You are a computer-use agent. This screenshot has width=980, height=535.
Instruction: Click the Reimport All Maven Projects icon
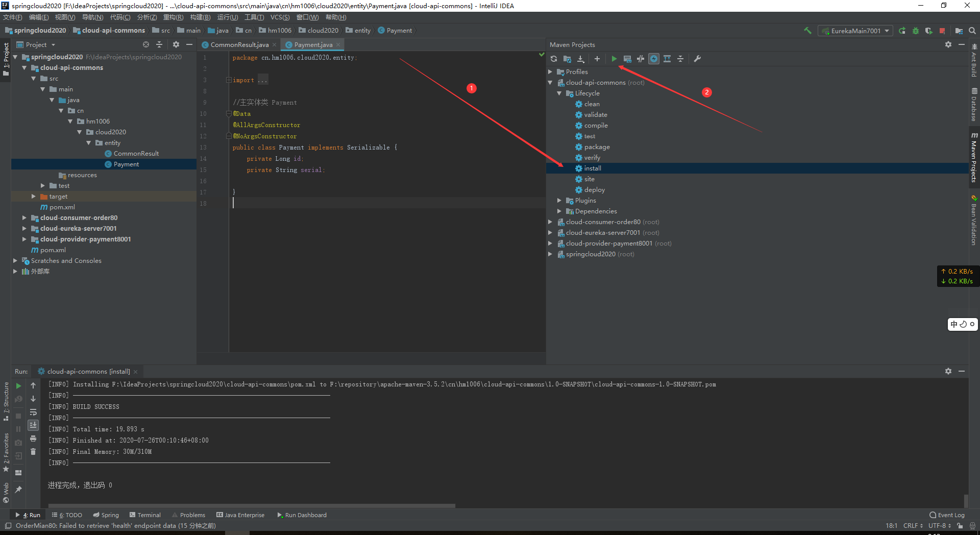(554, 59)
